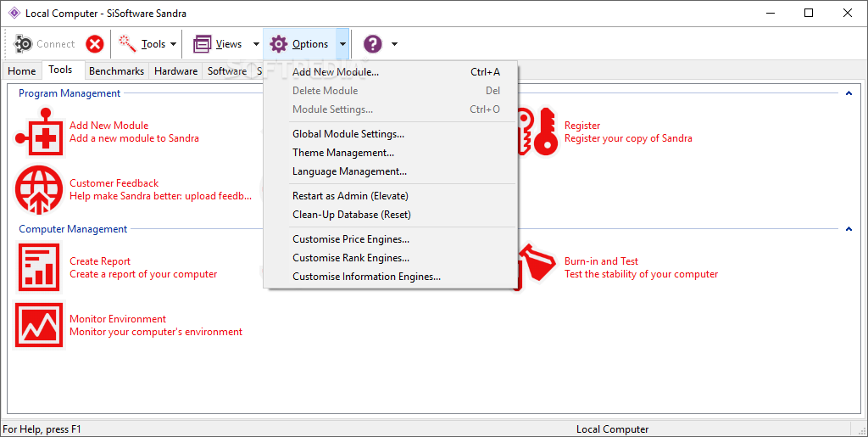This screenshot has height=437, width=868.
Task: Open the Create Report chart icon
Action: click(x=39, y=267)
